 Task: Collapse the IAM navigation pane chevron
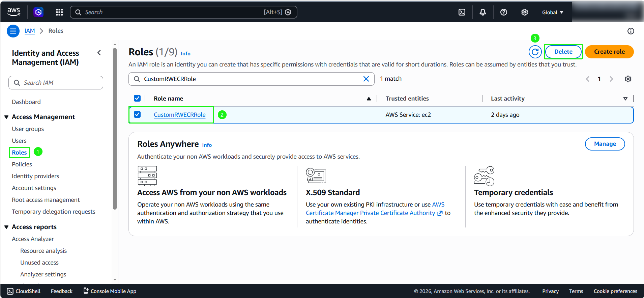pyautogui.click(x=99, y=53)
